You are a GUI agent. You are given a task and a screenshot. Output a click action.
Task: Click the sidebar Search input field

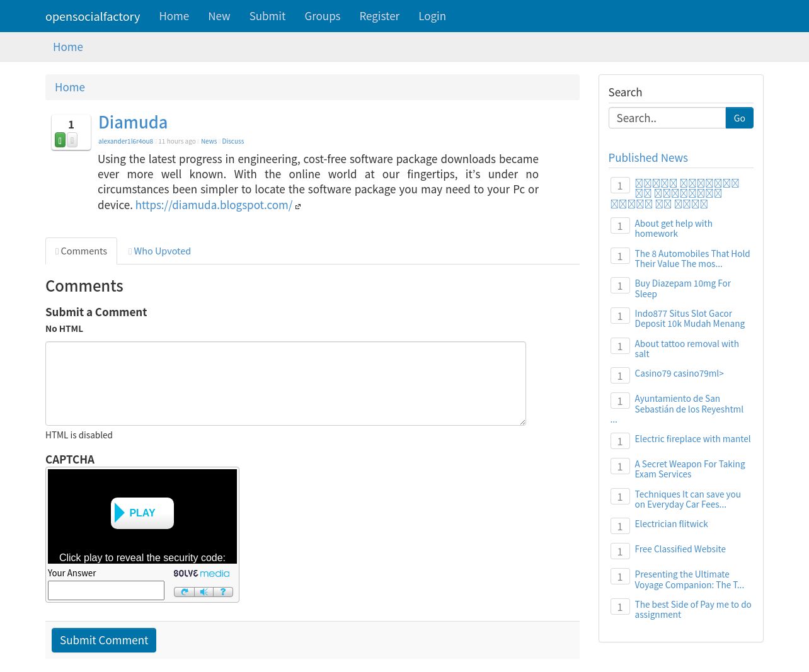click(667, 118)
